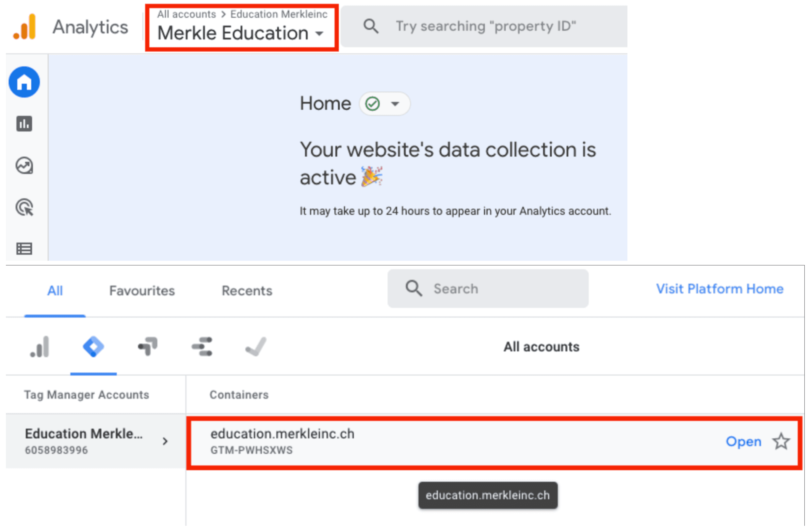The image size is (810, 532).
Task: Go to Analytics Home sidebar icon
Action: [24, 82]
